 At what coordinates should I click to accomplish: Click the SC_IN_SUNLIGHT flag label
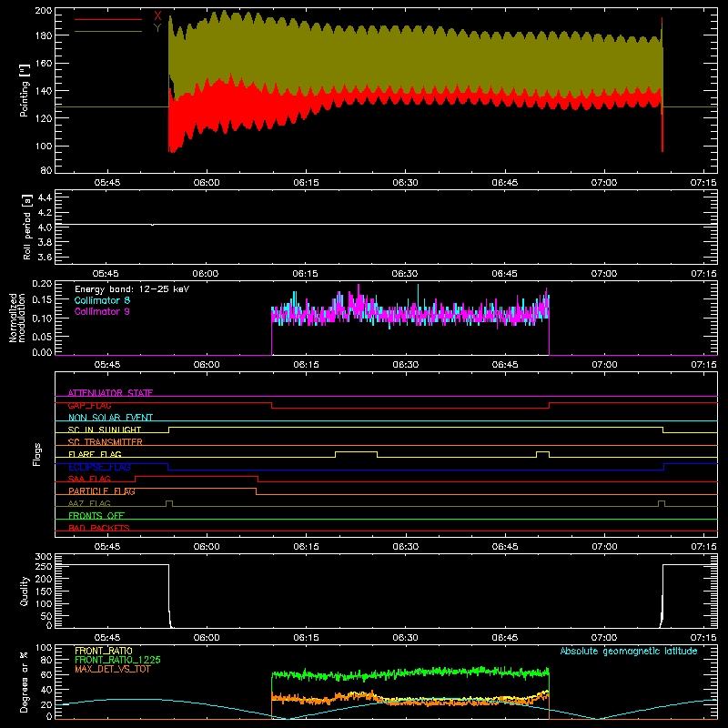coord(105,430)
